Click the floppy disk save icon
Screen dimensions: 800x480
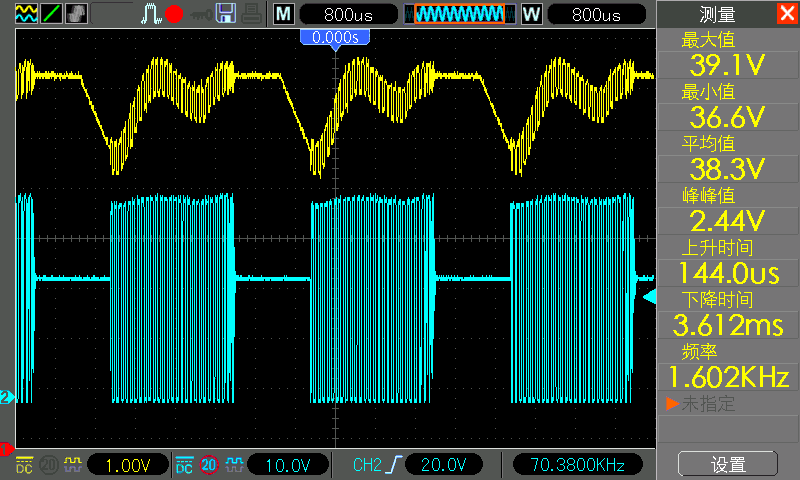coord(226,14)
